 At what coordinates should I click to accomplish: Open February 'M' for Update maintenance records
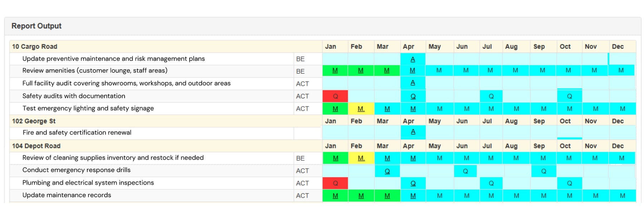point(361,196)
